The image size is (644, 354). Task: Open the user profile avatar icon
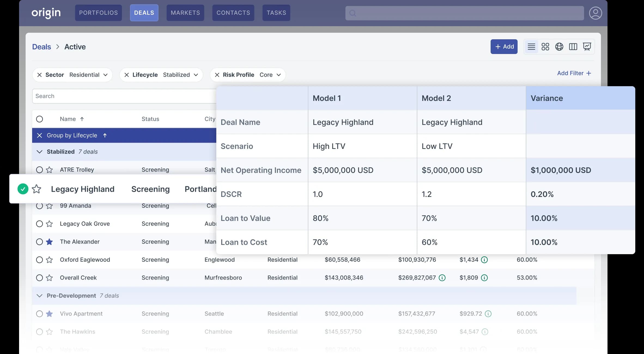coord(596,13)
